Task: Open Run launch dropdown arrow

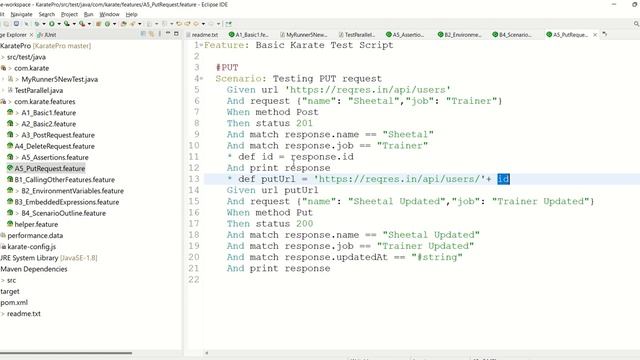Action: (59, 24)
